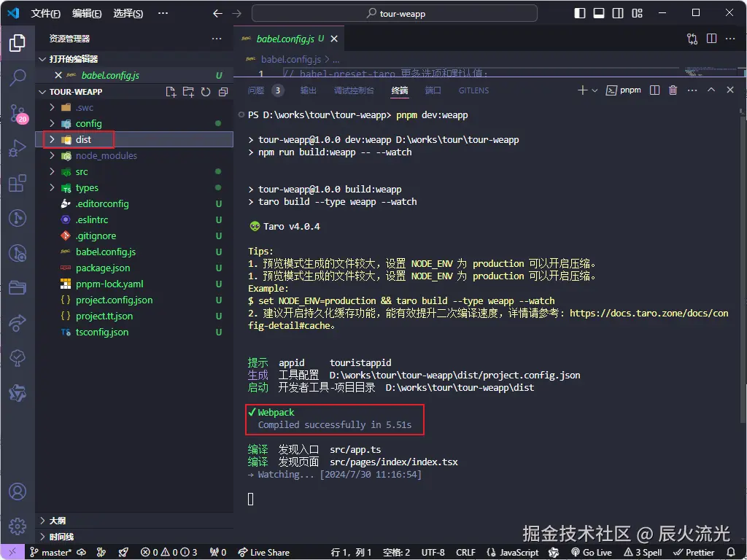Open changes compare icon in editor toolbar

(x=692, y=39)
